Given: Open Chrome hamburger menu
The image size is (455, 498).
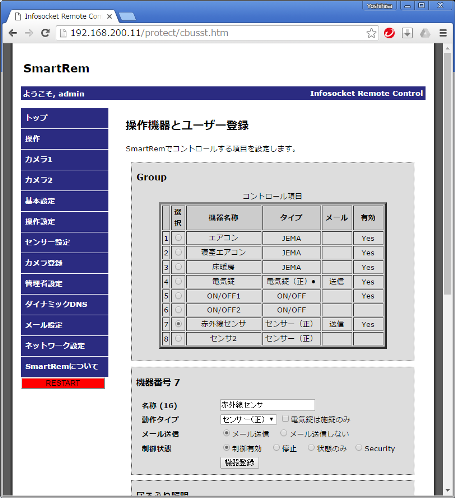Looking at the screenshot, I should coord(443,33).
